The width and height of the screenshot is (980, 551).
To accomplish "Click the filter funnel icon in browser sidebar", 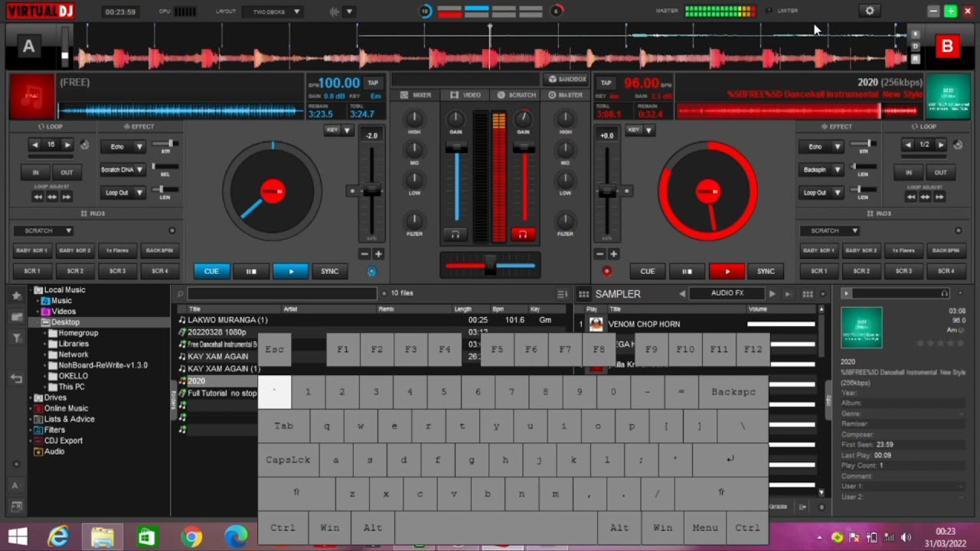I will (x=16, y=337).
